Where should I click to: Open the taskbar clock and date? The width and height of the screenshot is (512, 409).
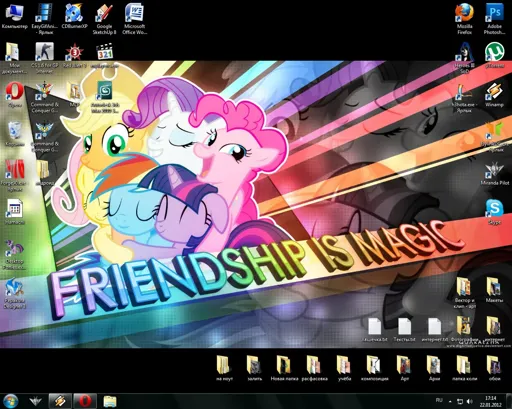pyautogui.click(x=491, y=401)
